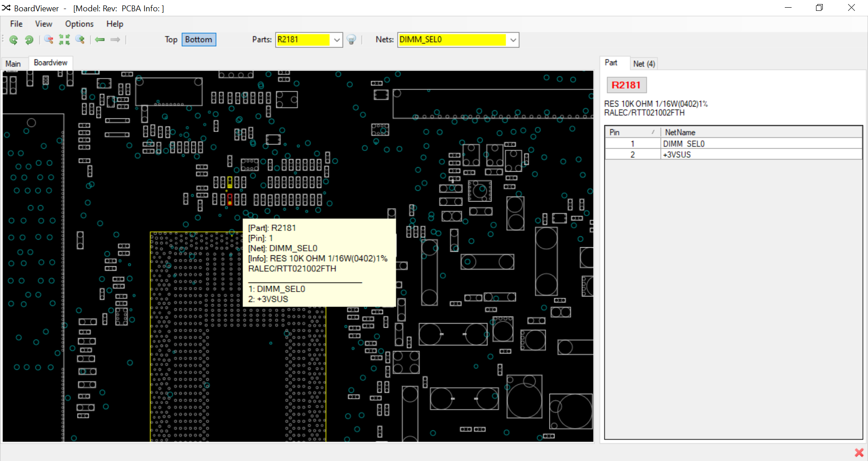This screenshot has width=868, height=461.
Task: Click the second green rotate arrow icon
Action: (x=29, y=40)
